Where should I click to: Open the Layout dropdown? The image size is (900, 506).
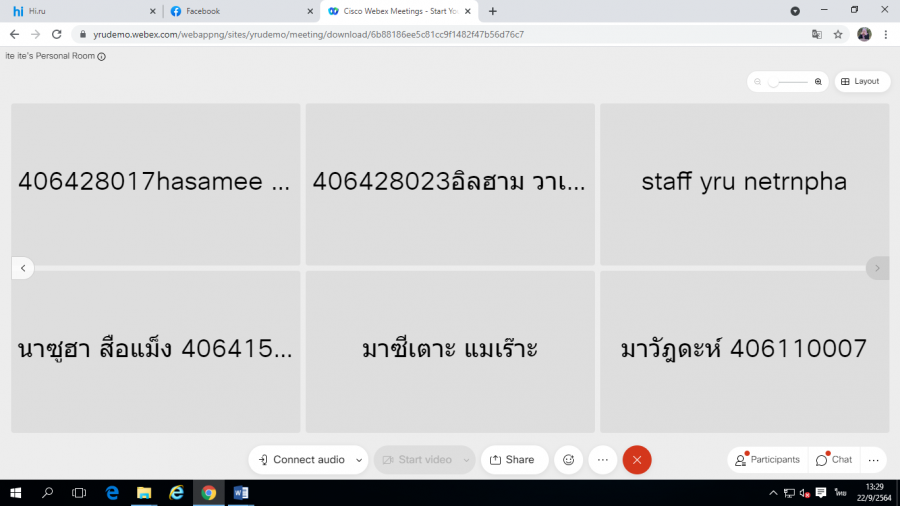[x=861, y=82]
